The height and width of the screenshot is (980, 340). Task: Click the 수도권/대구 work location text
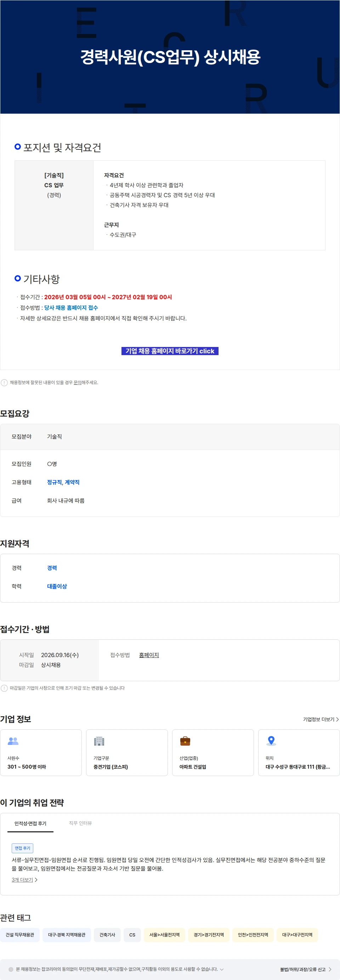pyautogui.click(x=123, y=235)
